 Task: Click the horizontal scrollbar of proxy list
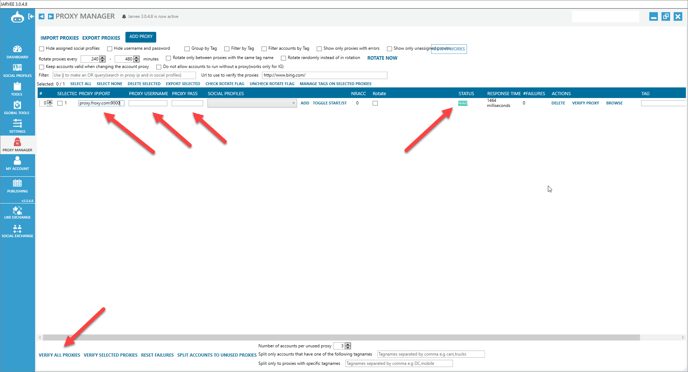341,337
